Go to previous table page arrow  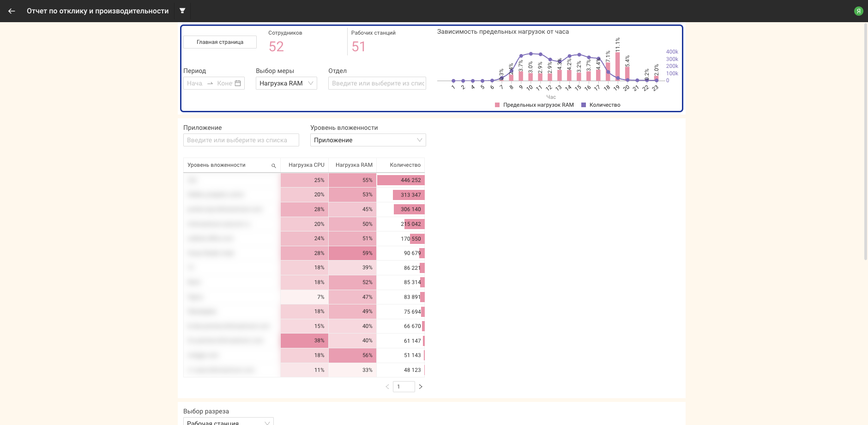pos(387,387)
